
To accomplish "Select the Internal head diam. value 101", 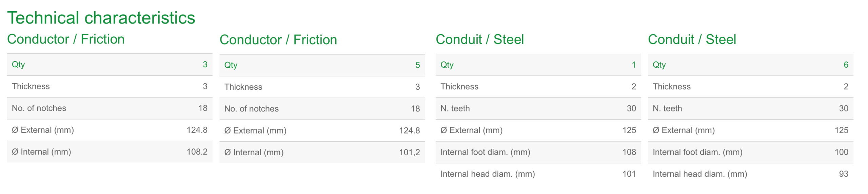I will point(629,174).
